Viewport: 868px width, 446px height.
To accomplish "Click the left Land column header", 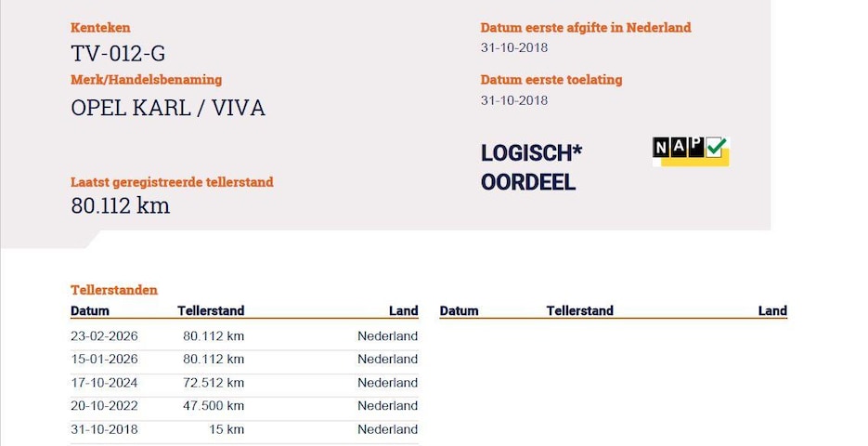I will pos(403,310).
